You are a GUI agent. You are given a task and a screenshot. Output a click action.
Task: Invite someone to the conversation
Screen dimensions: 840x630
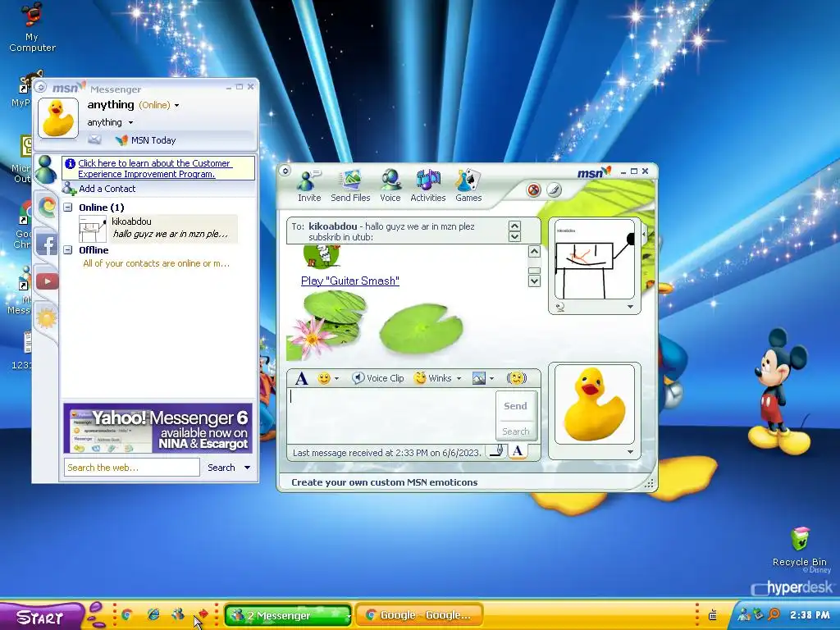pos(309,186)
